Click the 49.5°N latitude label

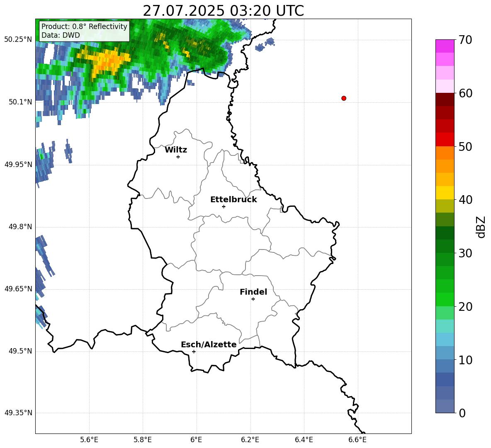pos(20,351)
